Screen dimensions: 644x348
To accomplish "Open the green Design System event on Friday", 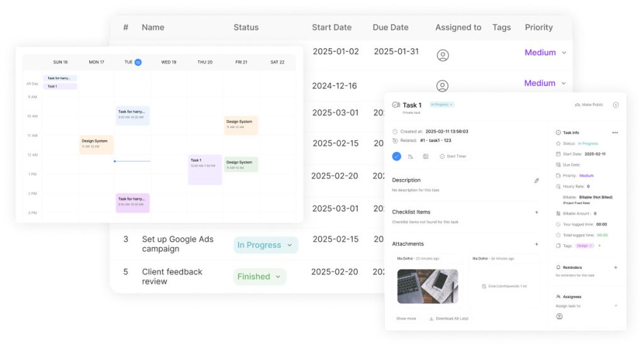I will click(241, 165).
